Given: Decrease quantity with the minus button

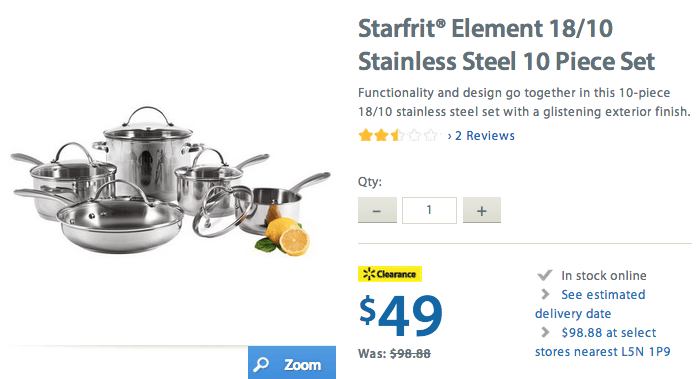Looking at the screenshot, I should coord(377,210).
